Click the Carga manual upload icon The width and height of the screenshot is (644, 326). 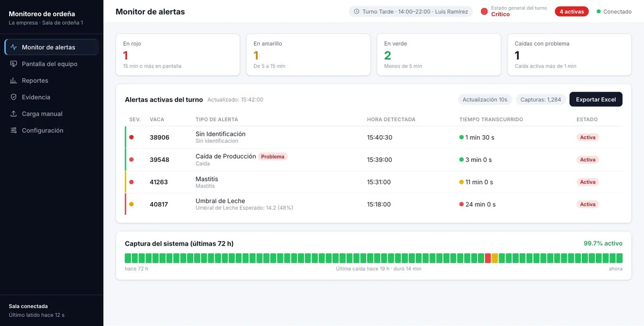[x=14, y=114]
